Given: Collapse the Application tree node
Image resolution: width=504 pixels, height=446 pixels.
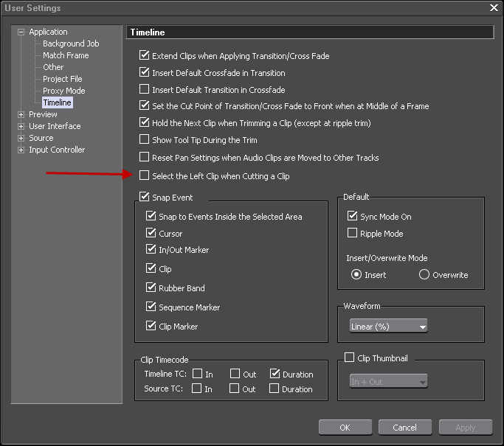Looking at the screenshot, I should [x=21, y=32].
